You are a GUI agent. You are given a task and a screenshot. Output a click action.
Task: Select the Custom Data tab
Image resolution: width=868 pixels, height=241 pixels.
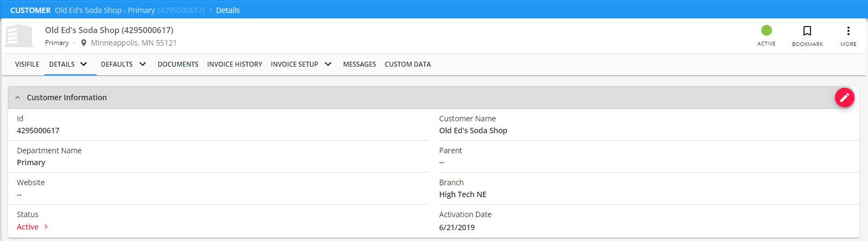coord(408,64)
